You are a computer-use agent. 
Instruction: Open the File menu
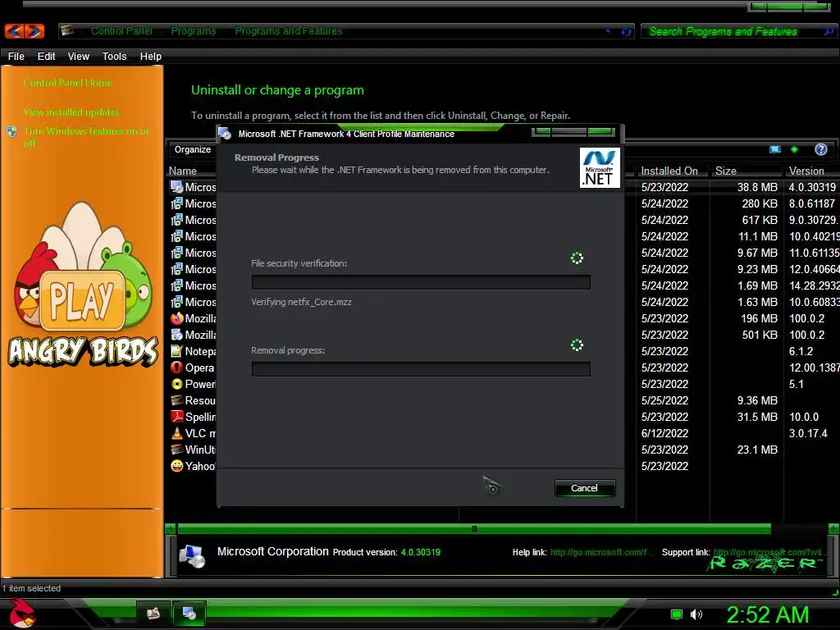tap(16, 57)
